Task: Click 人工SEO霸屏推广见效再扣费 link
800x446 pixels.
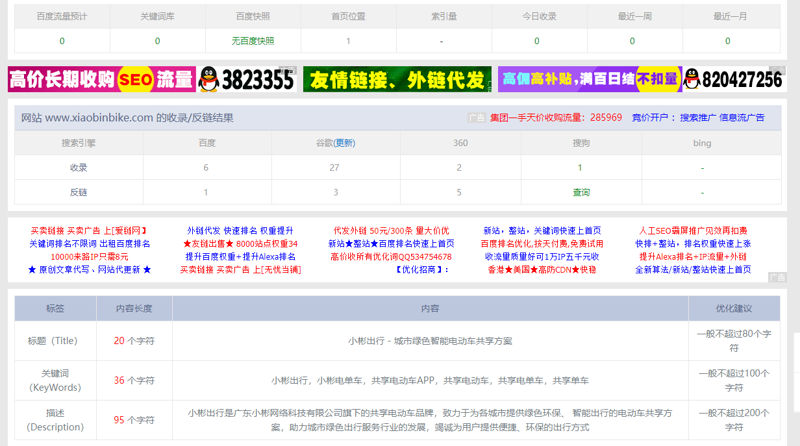Action: (693, 231)
